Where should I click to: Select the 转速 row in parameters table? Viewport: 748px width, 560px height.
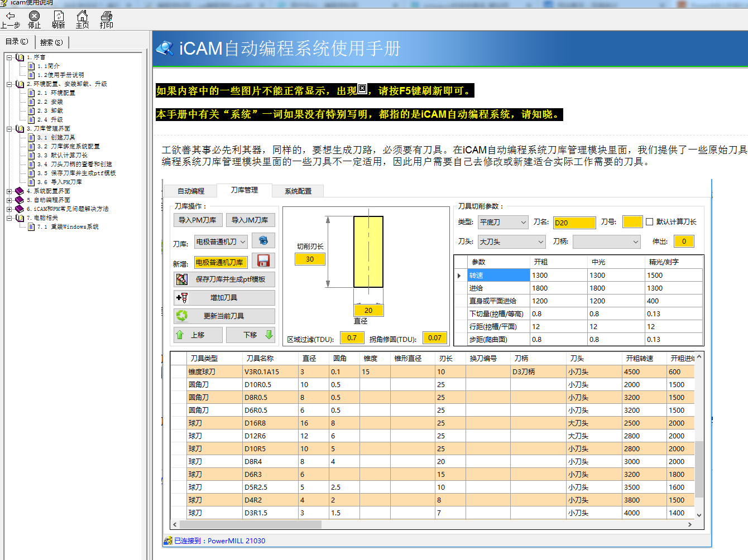point(579,275)
